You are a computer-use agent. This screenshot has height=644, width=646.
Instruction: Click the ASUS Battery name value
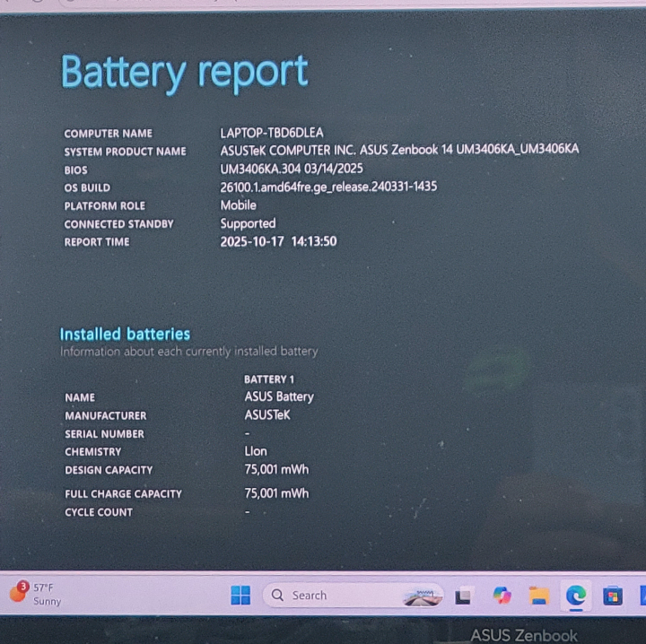point(278,396)
